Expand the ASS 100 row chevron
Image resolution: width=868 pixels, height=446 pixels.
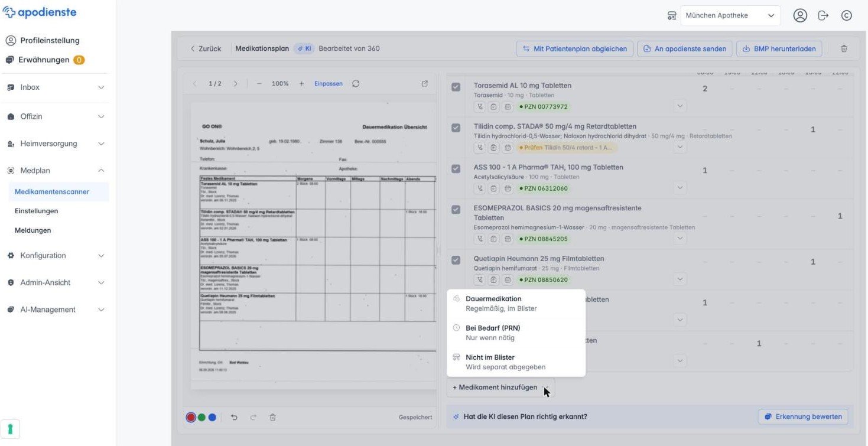pos(680,188)
